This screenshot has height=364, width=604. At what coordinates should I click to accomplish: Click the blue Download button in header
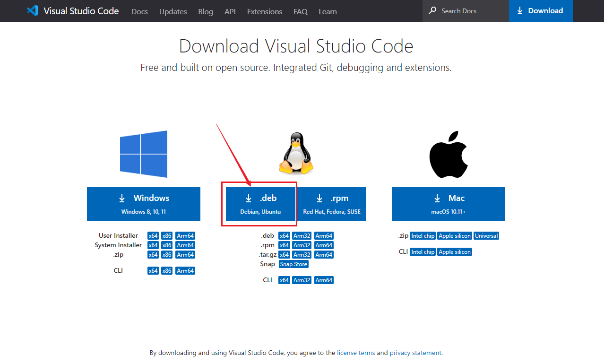coord(541,11)
